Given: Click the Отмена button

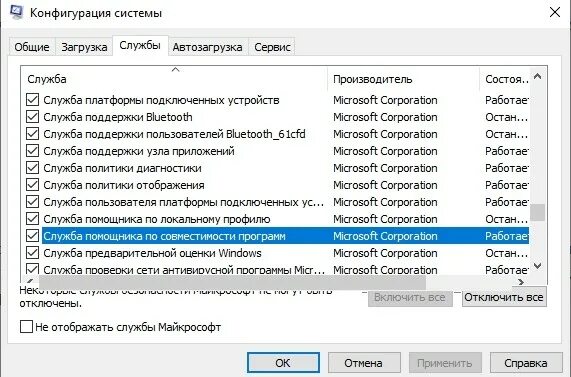Looking at the screenshot, I should coord(364,363).
